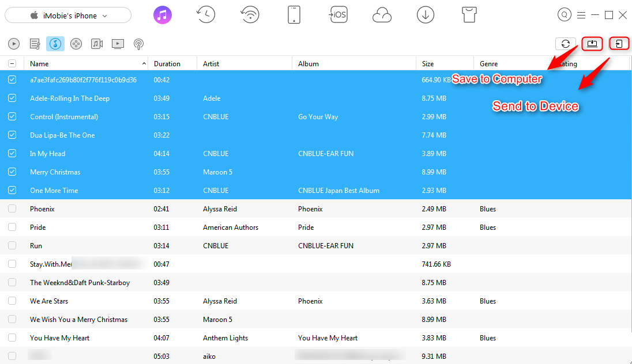Sort by the Size column header
This screenshot has width=632, height=364.
coord(445,63)
